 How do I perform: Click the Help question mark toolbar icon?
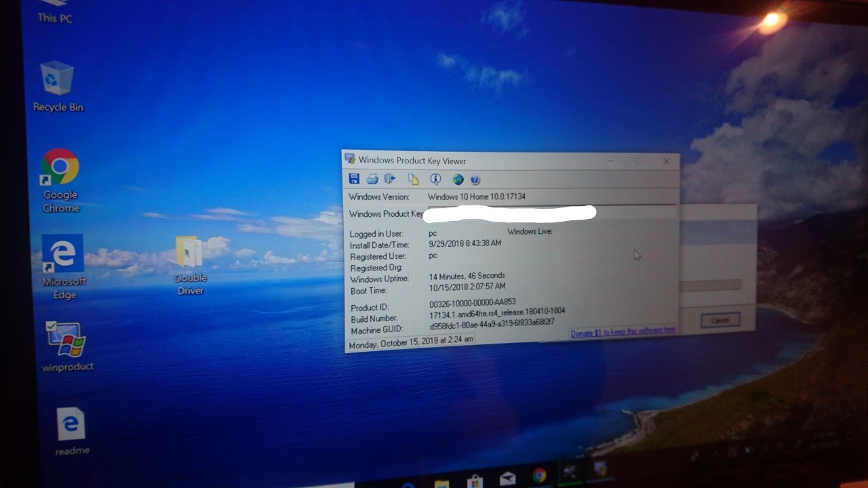tap(475, 180)
